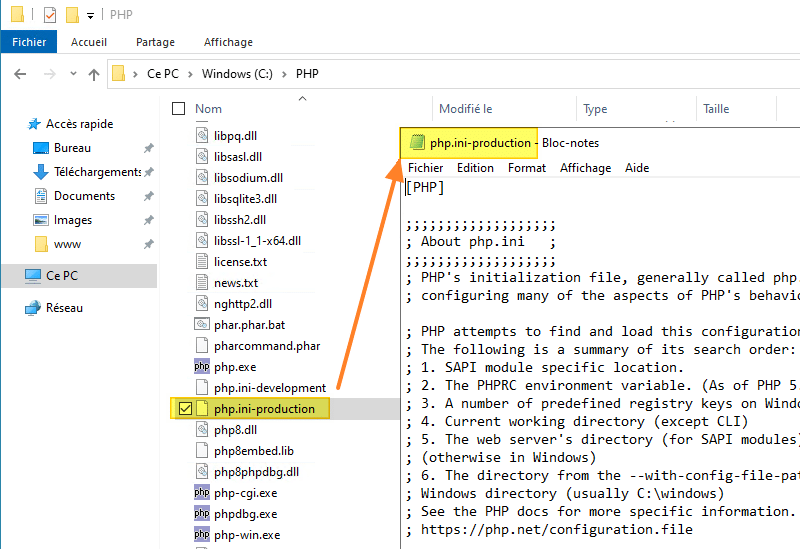Viewport: 800px width, 549px height.
Task: Click the blue Fichier button in Explorer
Action: coord(29,42)
